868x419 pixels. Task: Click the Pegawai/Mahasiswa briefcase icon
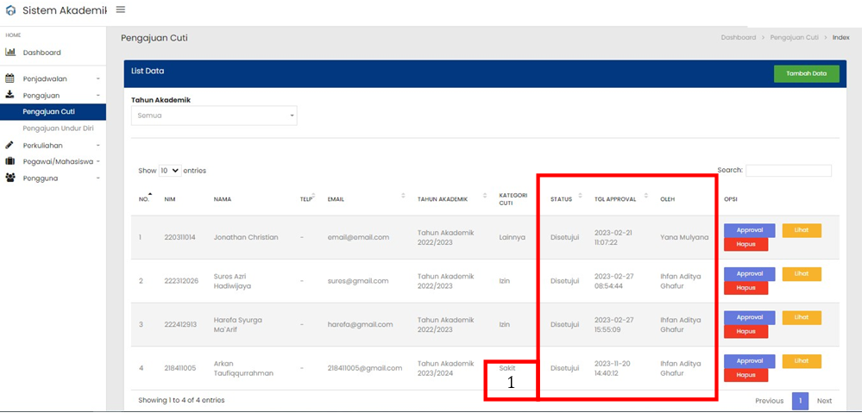[x=10, y=161]
